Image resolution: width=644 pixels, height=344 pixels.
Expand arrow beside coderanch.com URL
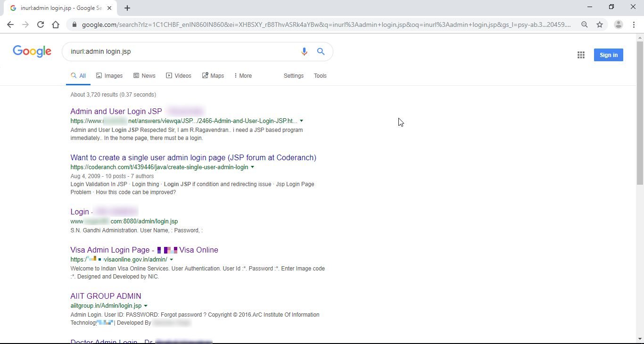pos(253,167)
